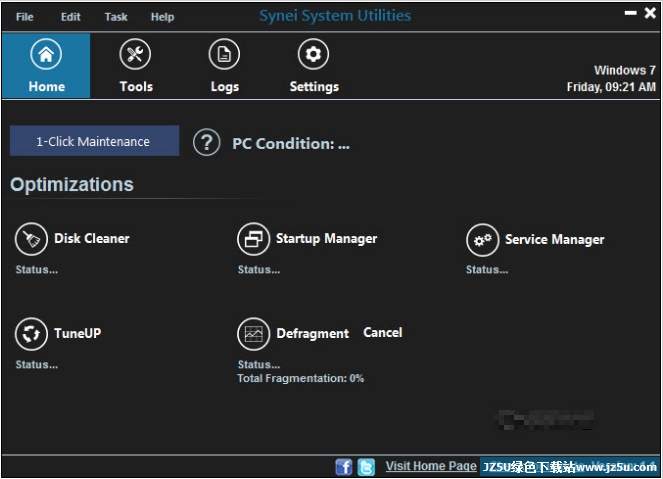Image resolution: width=663 pixels, height=479 pixels.
Task: Minimize the Synei System Utilities window
Action: click(x=630, y=13)
